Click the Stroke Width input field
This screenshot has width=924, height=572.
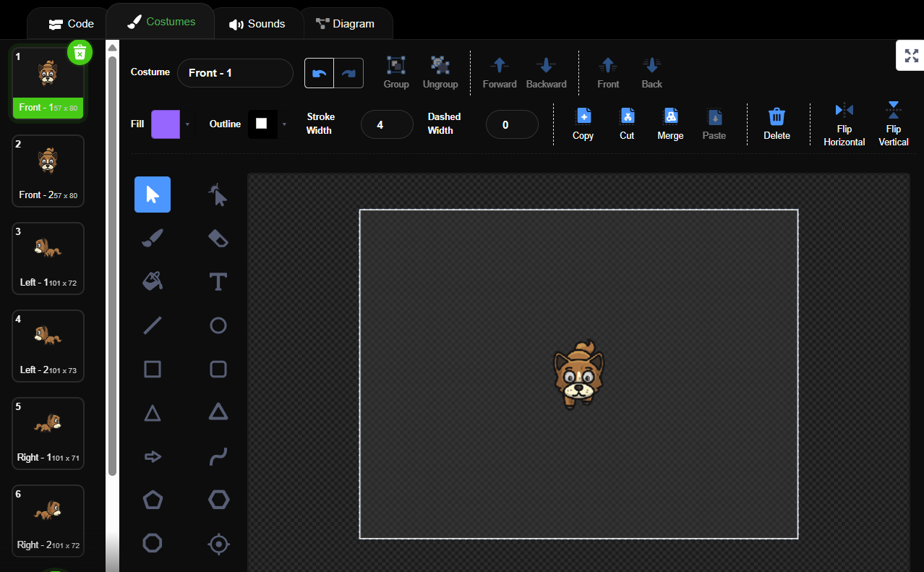pos(387,124)
